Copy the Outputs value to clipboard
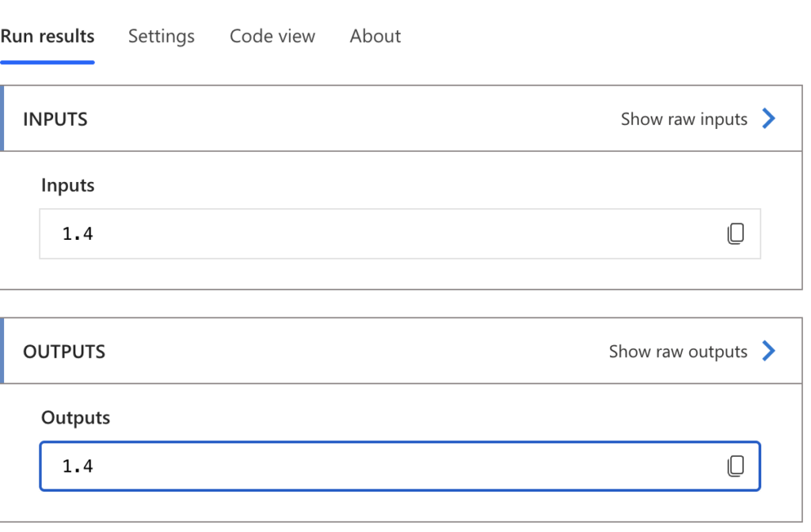The height and width of the screenshot is (532, 811). pos(735,466)
